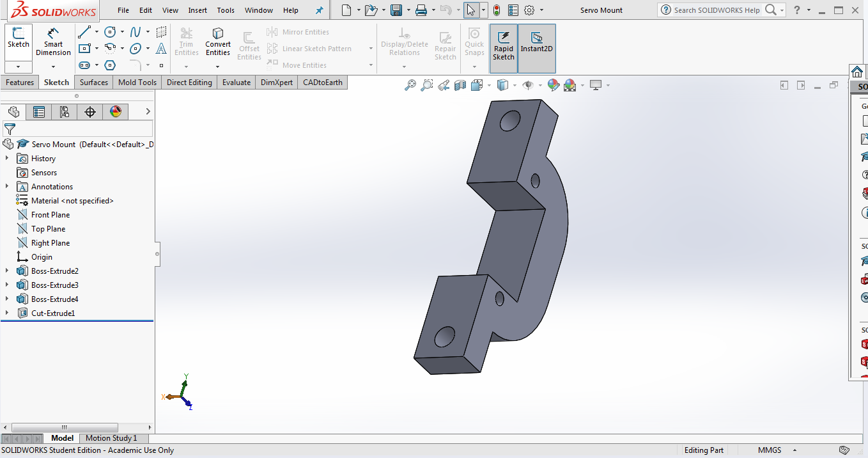Select the Origin tree item
The image size is (868, 458).
42,257
